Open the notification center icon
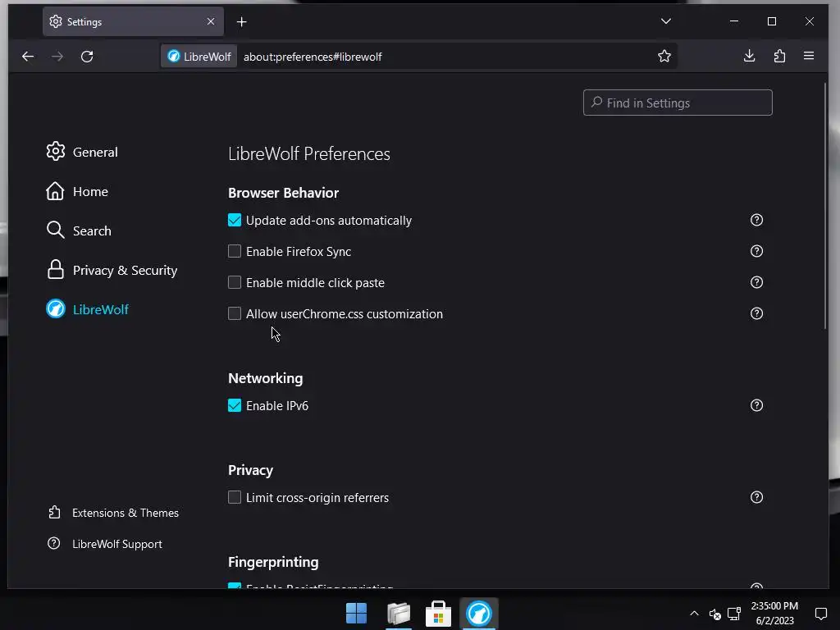Viewport: 840px width, 630px height. click(820, 614)
